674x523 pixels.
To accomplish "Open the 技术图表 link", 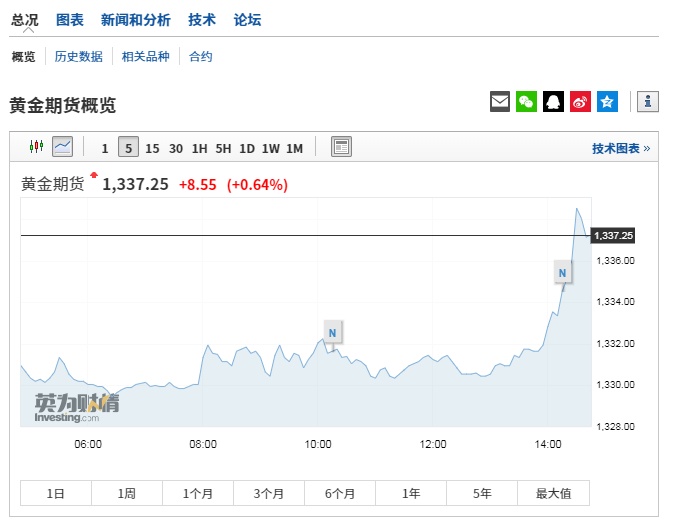I will 620,148.
